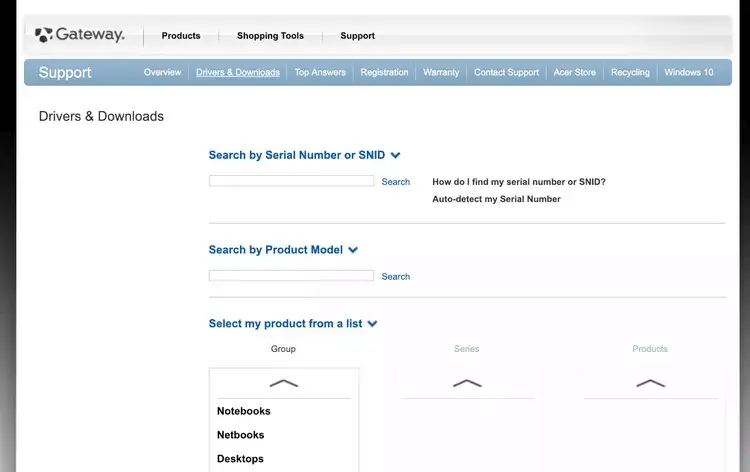Click the Search by Product Model heading
This screenshot has width=750, height=472.
point(276,250)
